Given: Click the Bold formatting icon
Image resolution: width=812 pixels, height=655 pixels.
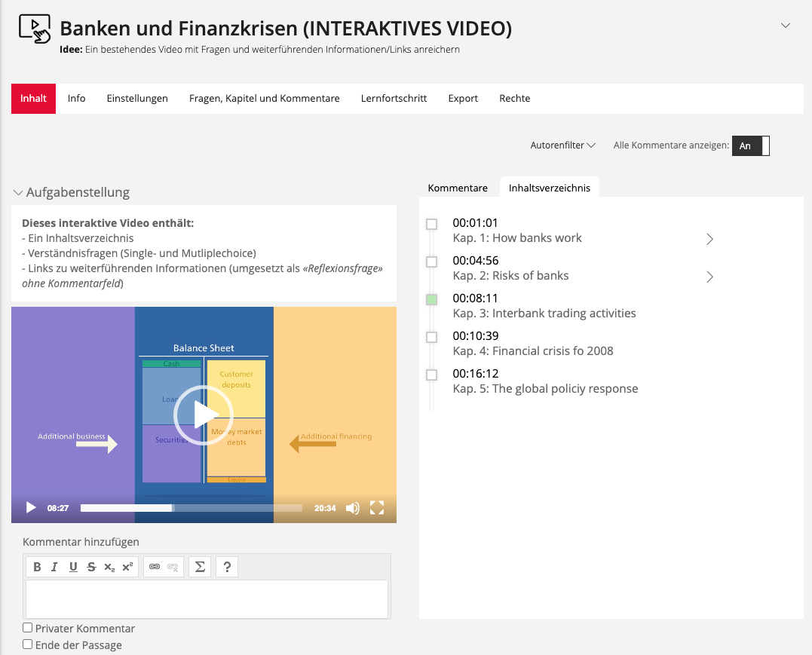Looking at the screenshot, I should pos(36,567).
